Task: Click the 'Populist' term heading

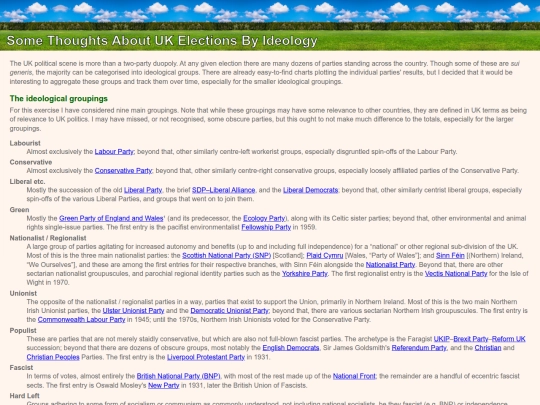Action: tap(23, 330)
